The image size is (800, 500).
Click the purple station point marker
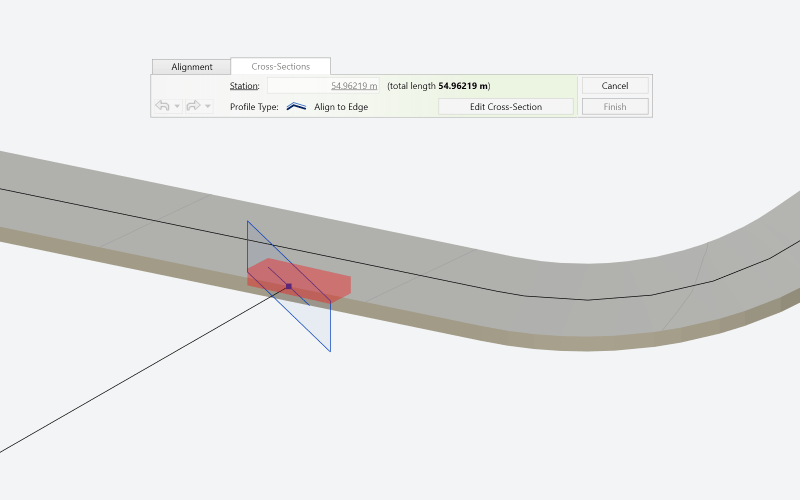288,286
